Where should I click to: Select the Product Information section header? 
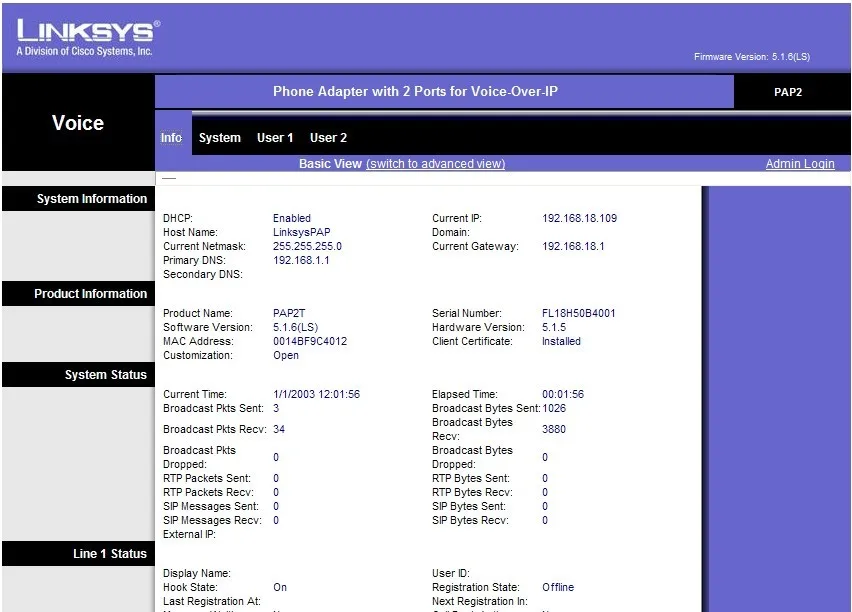[79, 293]
